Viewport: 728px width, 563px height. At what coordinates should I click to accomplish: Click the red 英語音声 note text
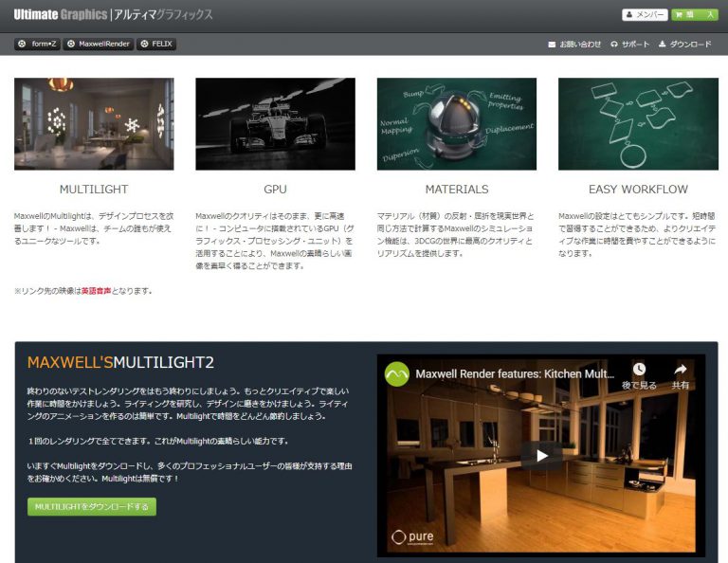tap(96, 291)
